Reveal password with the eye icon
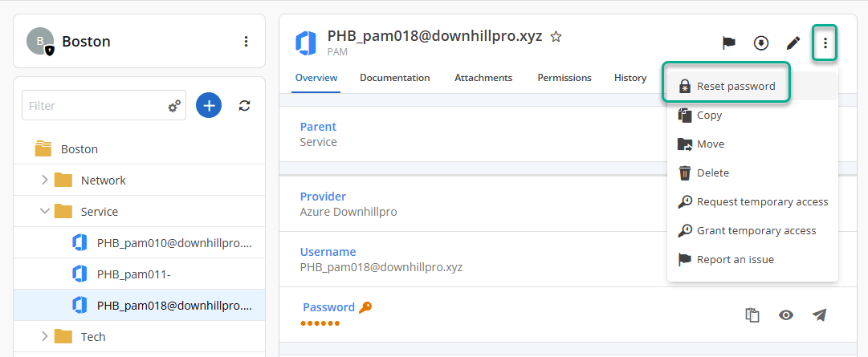 (x=786, y=315)
